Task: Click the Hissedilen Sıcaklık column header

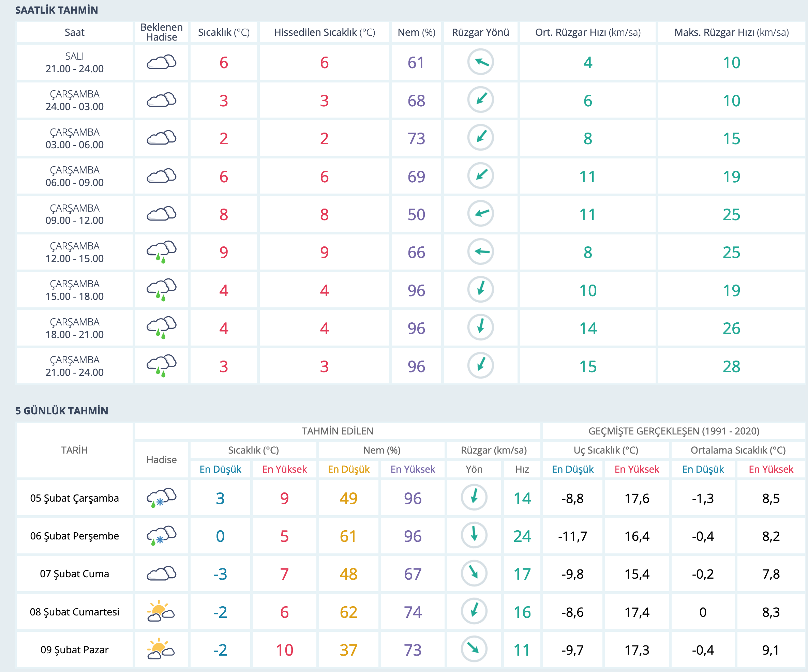Action: click(x=324, y=32)
